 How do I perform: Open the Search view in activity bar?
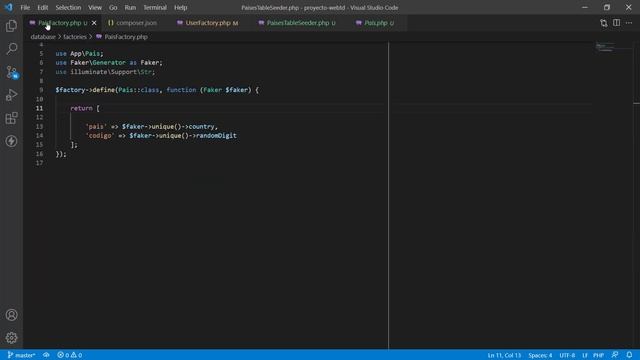coord(11,49)
